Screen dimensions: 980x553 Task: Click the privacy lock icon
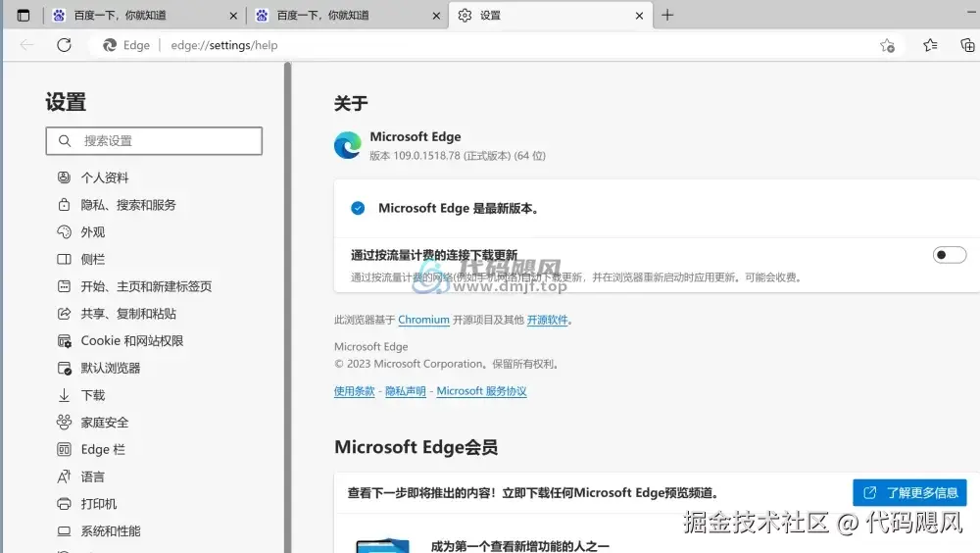(64, 205)
